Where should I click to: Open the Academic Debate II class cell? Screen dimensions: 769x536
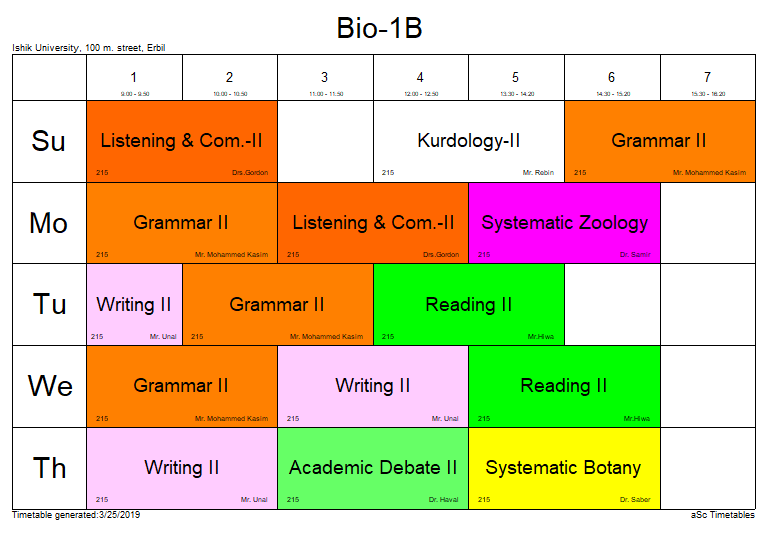373,468
